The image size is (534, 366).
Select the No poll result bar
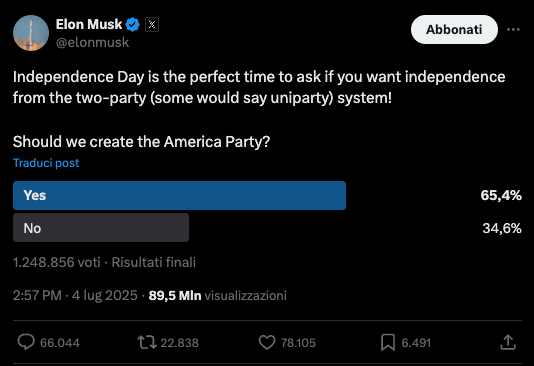tap(101, 228)
